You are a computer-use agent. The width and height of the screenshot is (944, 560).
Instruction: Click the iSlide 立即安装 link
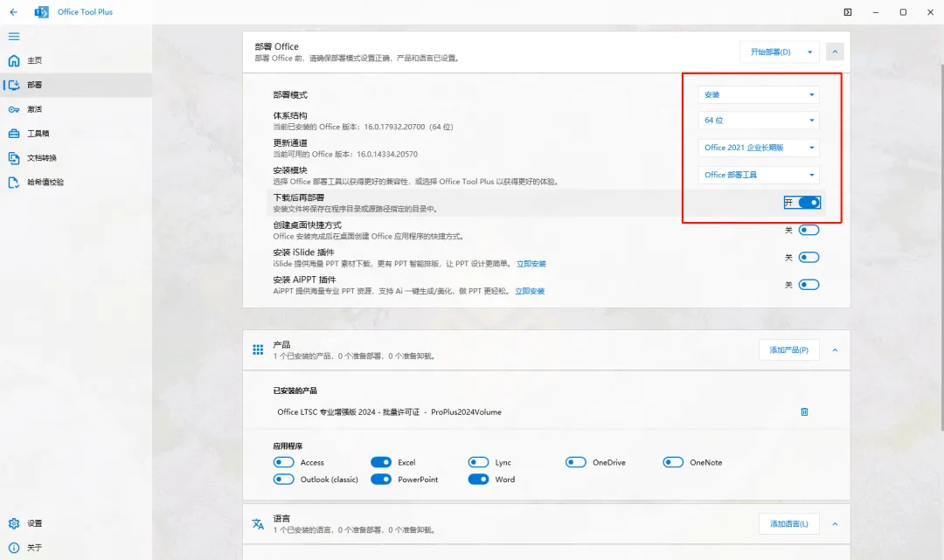tap(531, 264)
